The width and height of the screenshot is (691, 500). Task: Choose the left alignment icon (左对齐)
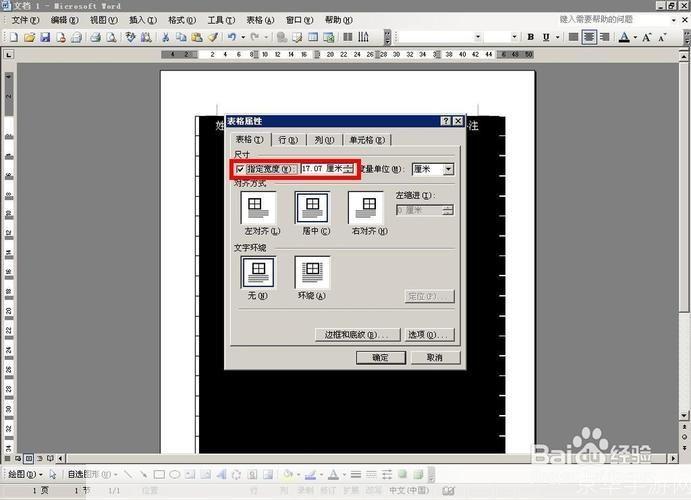pos(259,208)
